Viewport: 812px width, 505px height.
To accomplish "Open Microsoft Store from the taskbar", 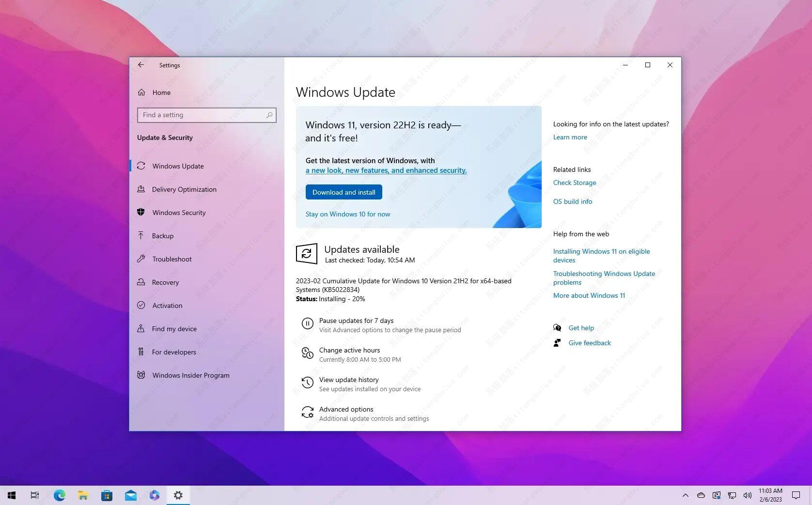I will coord(107,495).
